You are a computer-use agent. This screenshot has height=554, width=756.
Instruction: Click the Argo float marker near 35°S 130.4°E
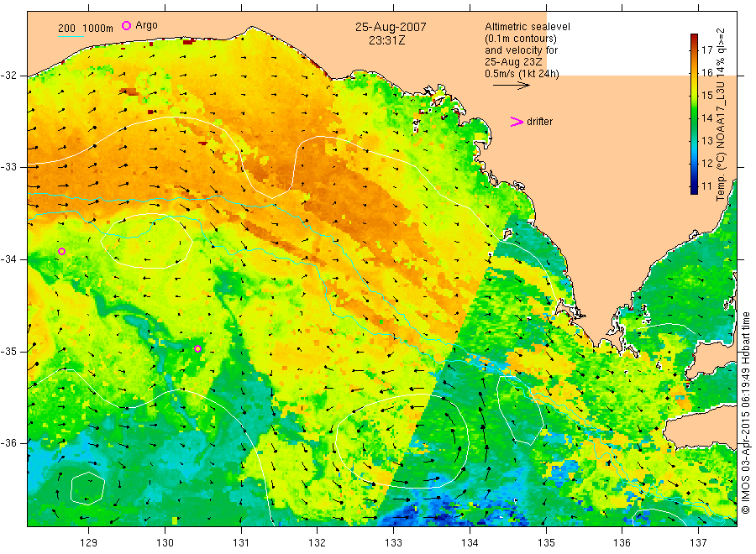click(197, 349)
